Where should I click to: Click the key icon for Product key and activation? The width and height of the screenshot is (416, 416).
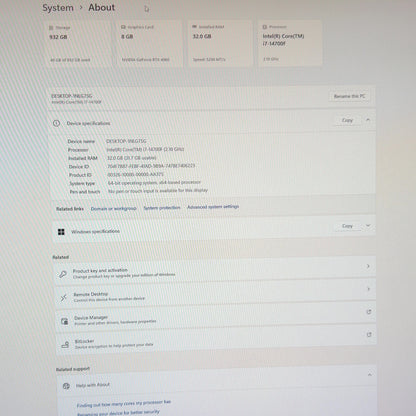[x=63, y=274]
